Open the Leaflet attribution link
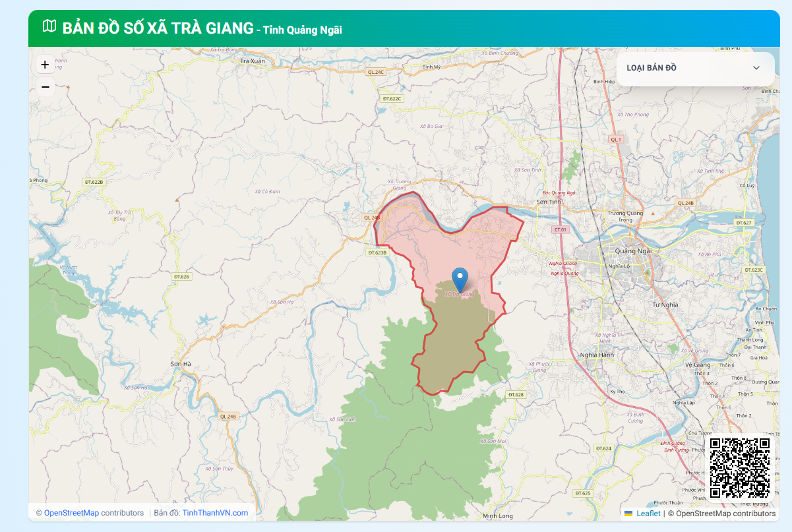The height and width of the screenshot is (532, 792). pos(648,514)
